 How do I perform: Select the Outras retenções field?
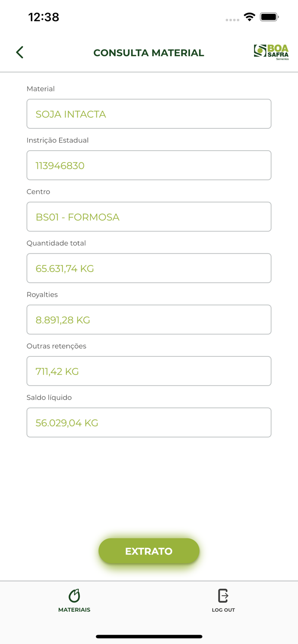point(149,371)
